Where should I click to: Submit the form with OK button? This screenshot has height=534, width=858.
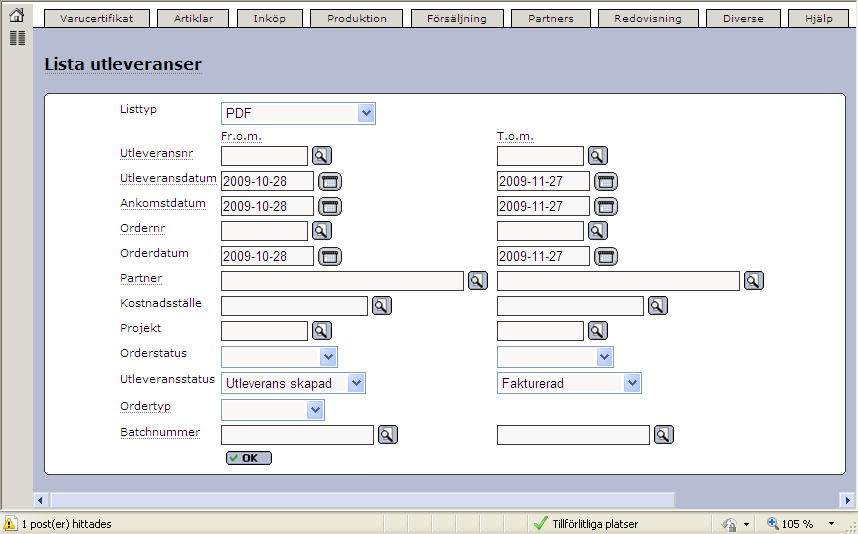click(249, 458)
